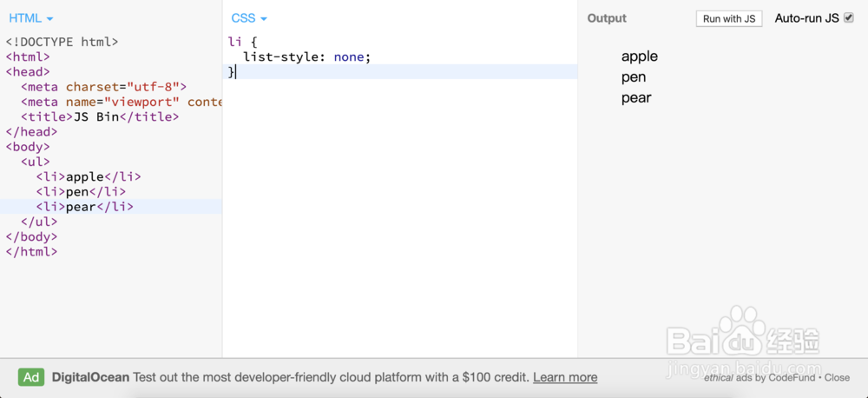Close the DigitalOcean ad banner

pyautogui.click(x=837, y=378)
